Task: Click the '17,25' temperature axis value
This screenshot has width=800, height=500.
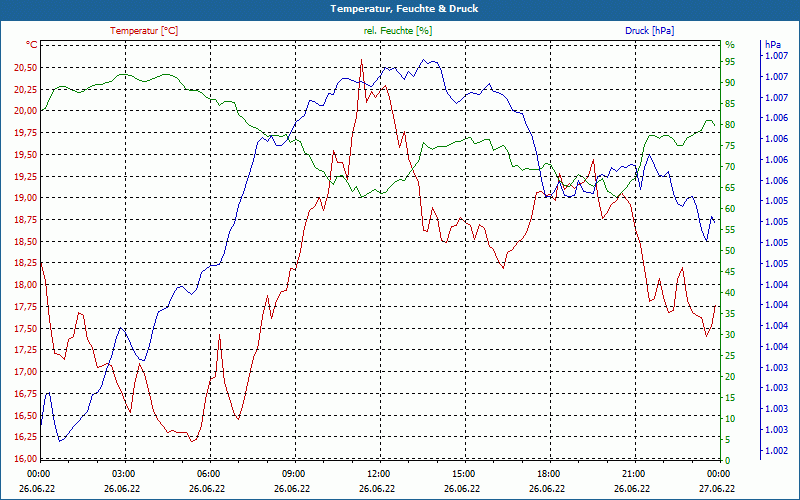Action: pos(25,350)
